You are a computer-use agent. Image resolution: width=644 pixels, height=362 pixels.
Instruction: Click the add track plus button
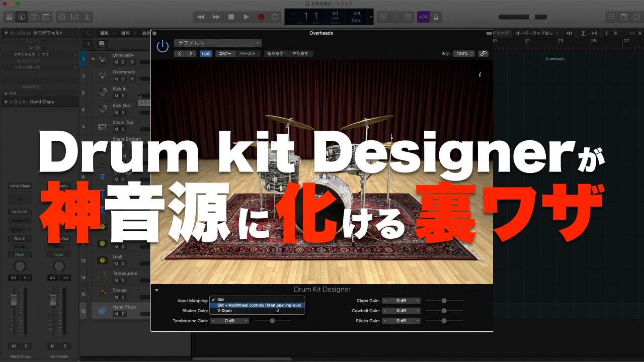[88, 44]
